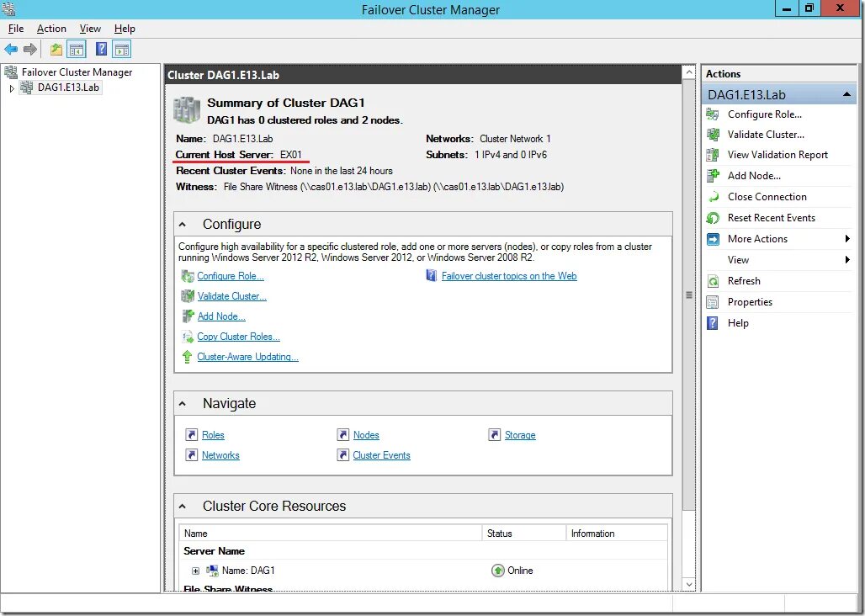Open the View submenu arrow in Actions
This screenshot has height=616, width=865.
coord(847,260)
